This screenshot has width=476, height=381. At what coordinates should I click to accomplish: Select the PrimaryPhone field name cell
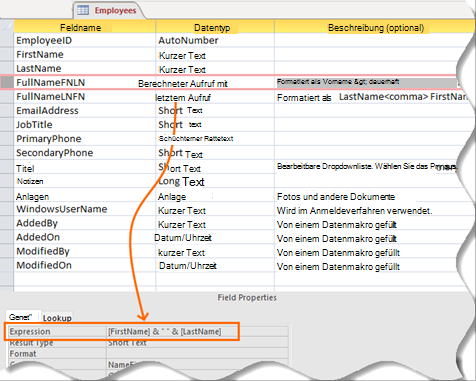click(84, 138)
